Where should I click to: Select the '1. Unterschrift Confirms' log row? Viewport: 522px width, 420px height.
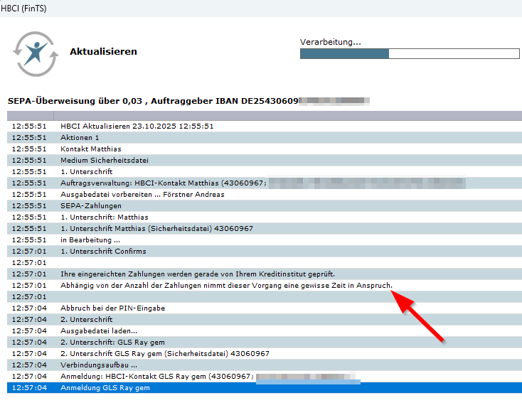[x=103, y=251]
